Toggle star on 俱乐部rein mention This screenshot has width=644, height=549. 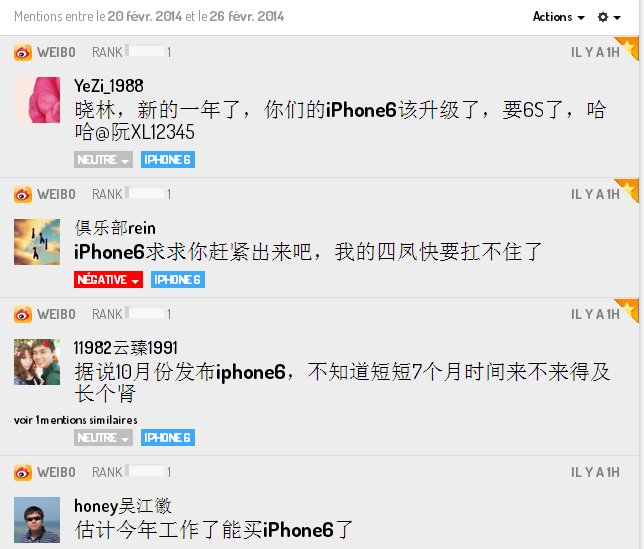coord(629,188)
